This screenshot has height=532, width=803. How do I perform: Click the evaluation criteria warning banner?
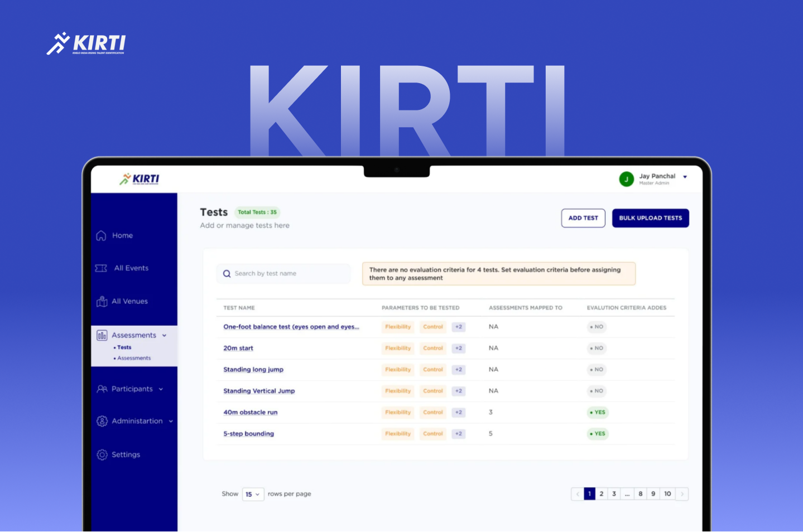tap(499, 274)
